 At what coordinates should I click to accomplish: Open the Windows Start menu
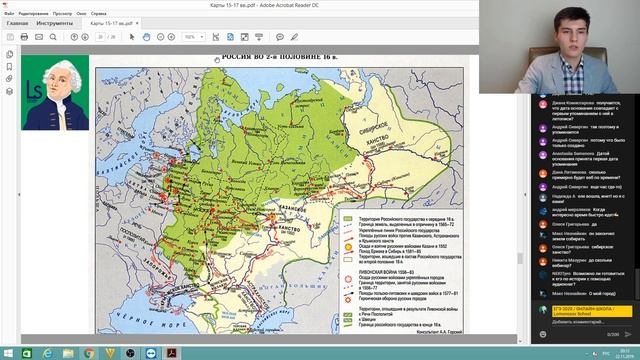point(8,353)
